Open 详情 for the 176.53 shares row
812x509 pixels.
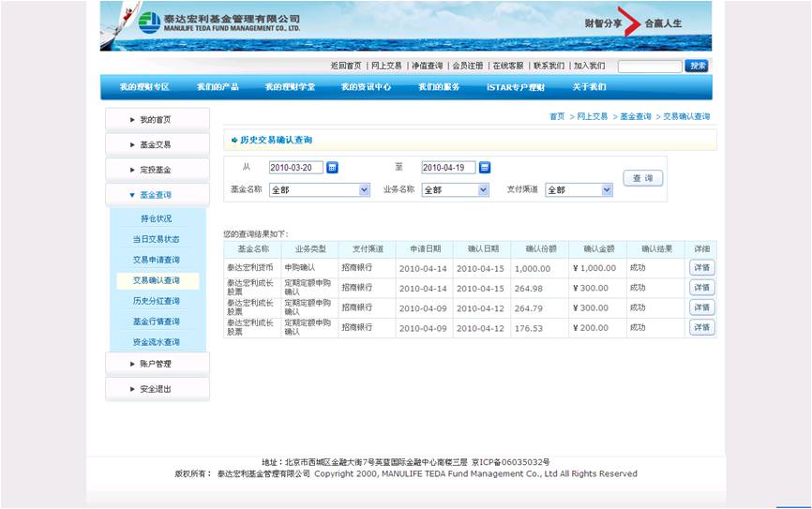pyautogui.click(x=701, y=327)
